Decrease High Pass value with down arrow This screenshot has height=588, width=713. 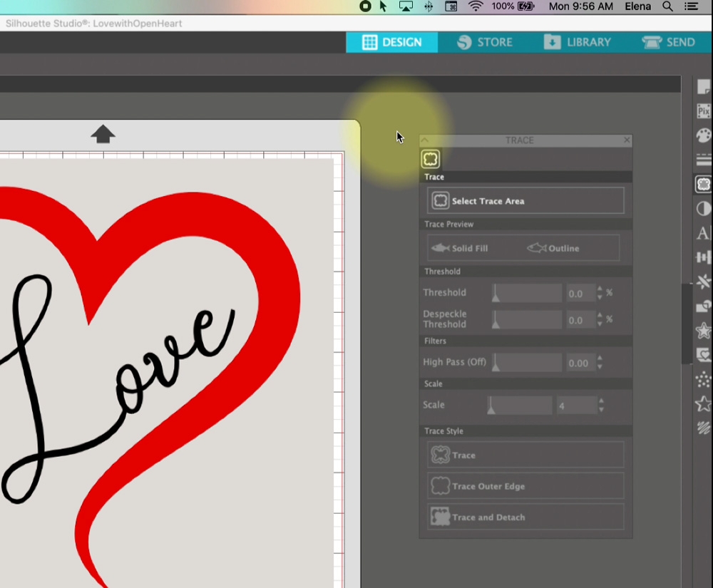tap(600, 367)
